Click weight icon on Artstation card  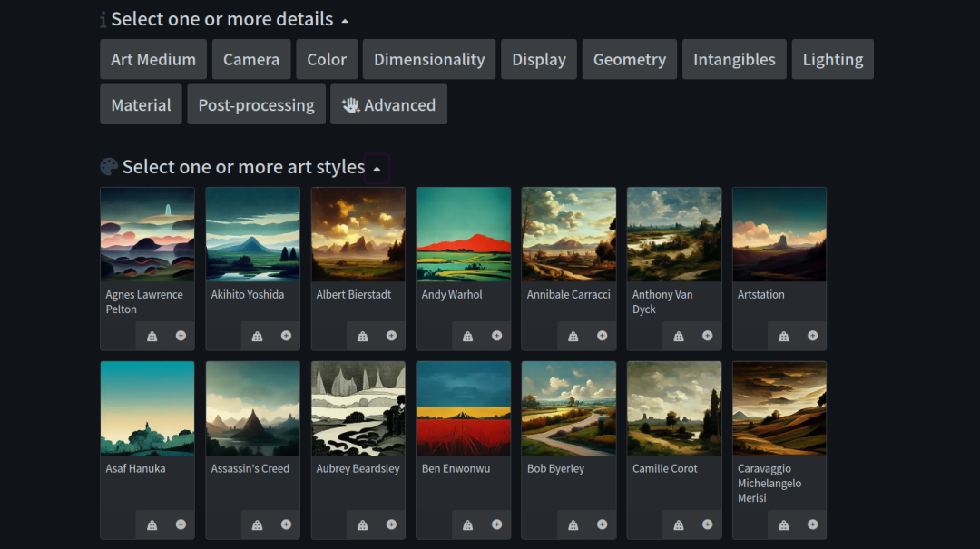[784, 337]
